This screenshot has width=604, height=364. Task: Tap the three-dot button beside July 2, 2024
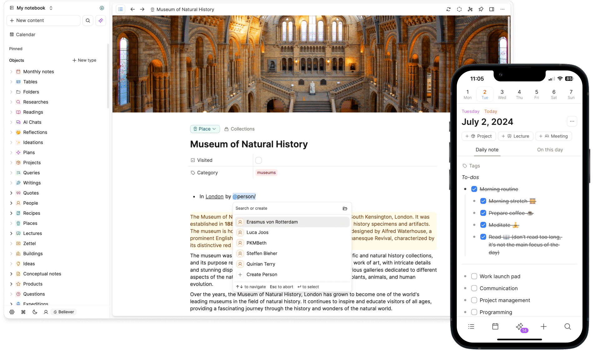tap(572, 121)
